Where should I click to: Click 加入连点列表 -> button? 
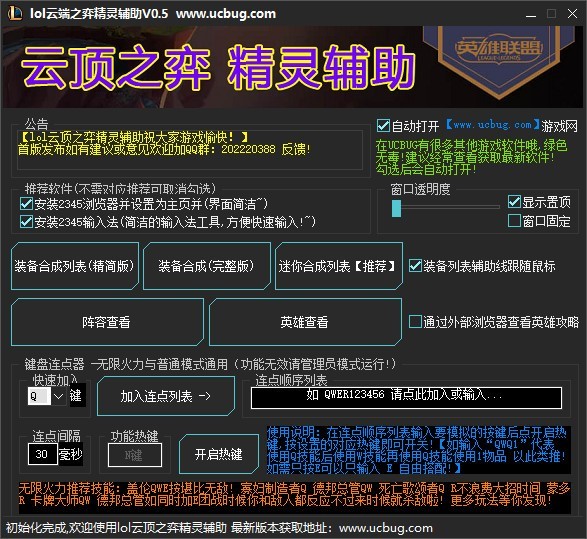coord(166,396)
